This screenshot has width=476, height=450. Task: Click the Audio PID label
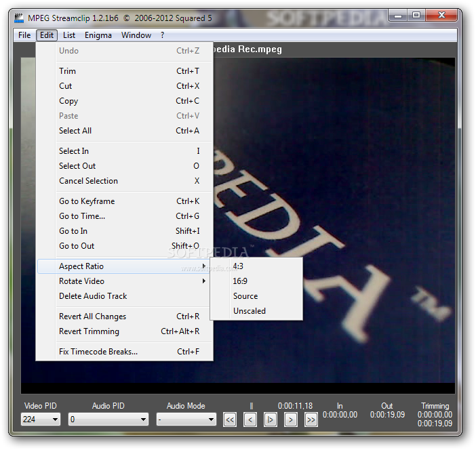click(x=108, y=406)
